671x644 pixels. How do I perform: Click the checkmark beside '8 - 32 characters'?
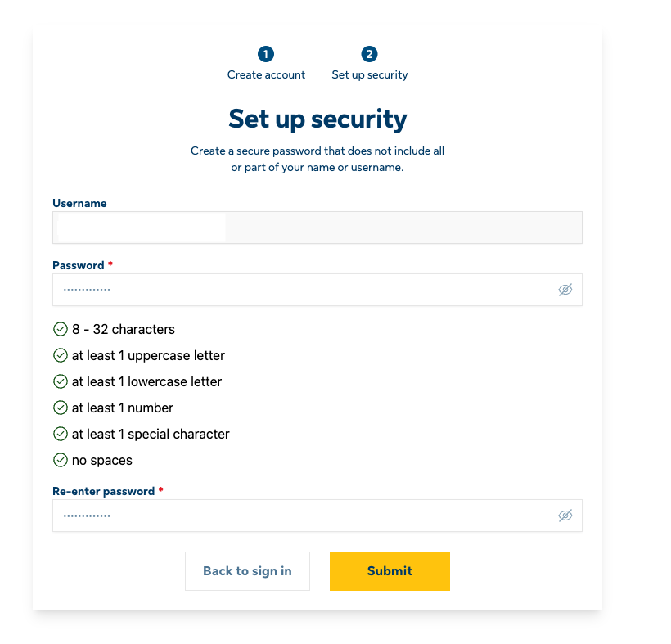coord(60,329)
